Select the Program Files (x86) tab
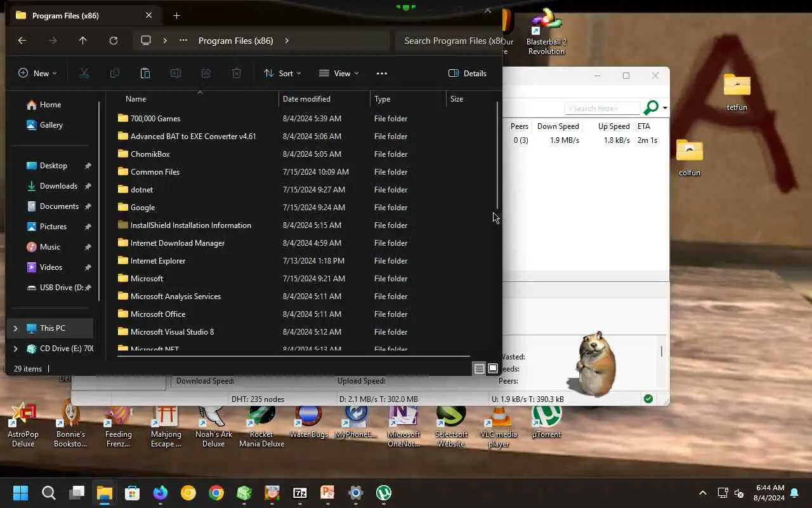The image size is (812, 508). click(x=85, y=15)
